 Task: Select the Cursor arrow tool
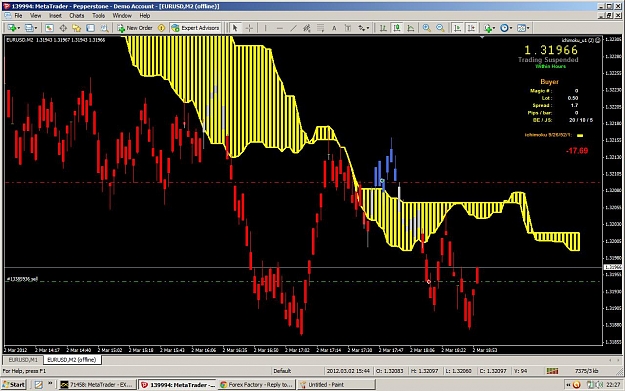pos(235,28)
